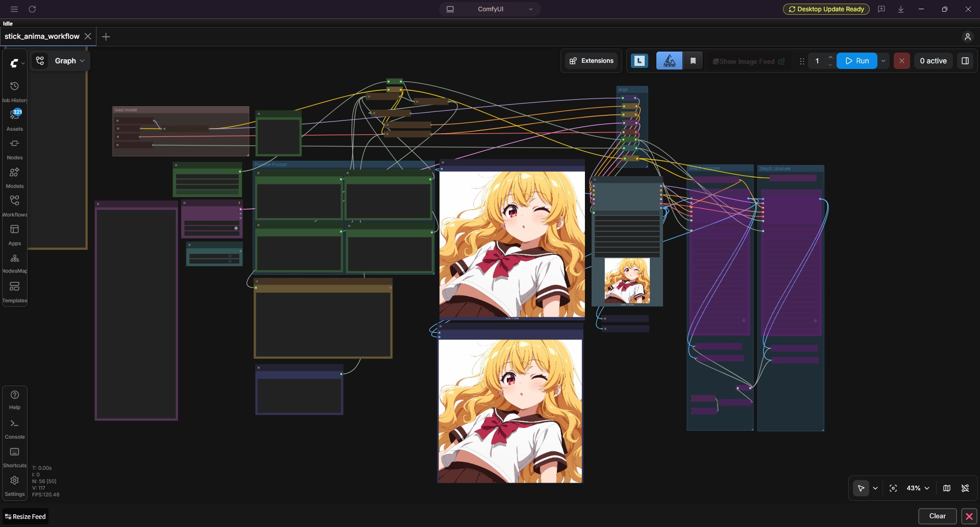This screenshot has height=527, width=980.
Task: Cancel current run with red X button
Action: [x=902, y=61]
